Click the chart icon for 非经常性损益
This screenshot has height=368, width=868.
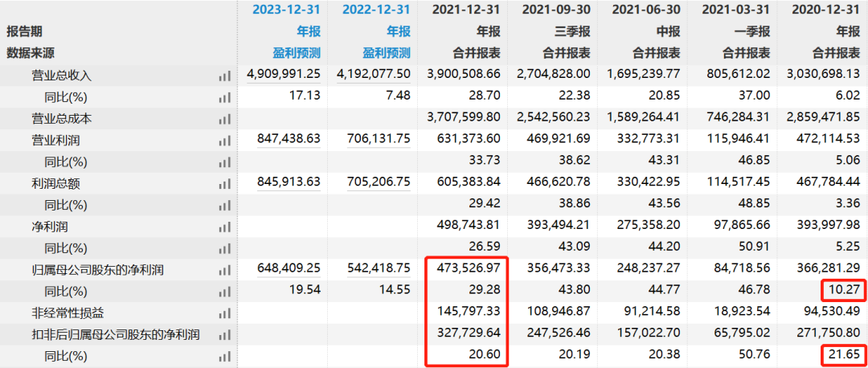pyautogui.click(x=224, y=313)
